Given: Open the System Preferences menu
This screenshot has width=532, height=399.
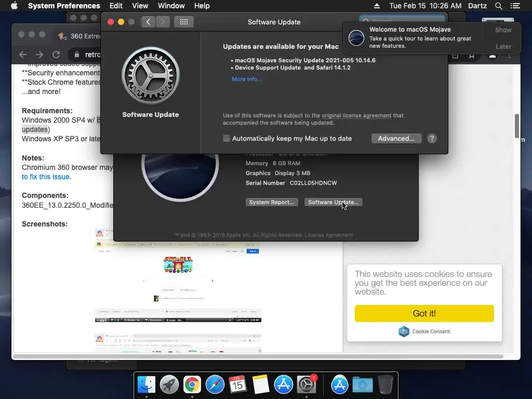Looking at the screenshot, I should (x=64, y=6).
